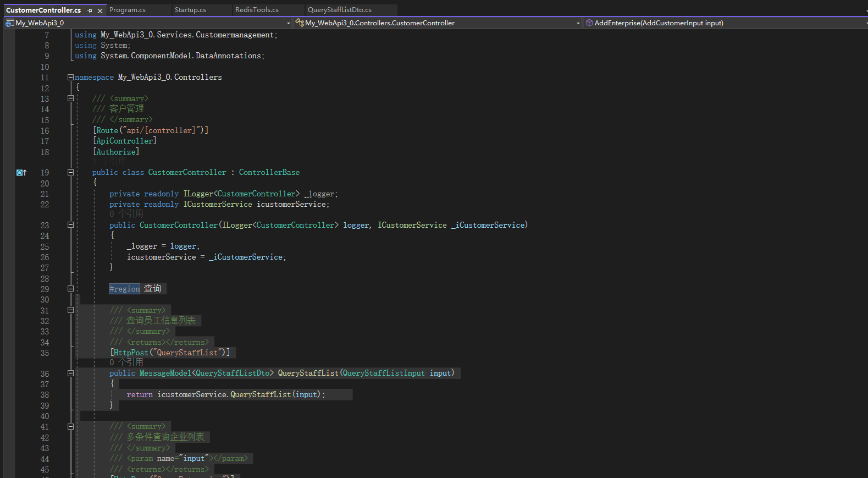Click line number 40 in the gutter
This screenshot has width=868, height=478.
[x=45, y=416]
